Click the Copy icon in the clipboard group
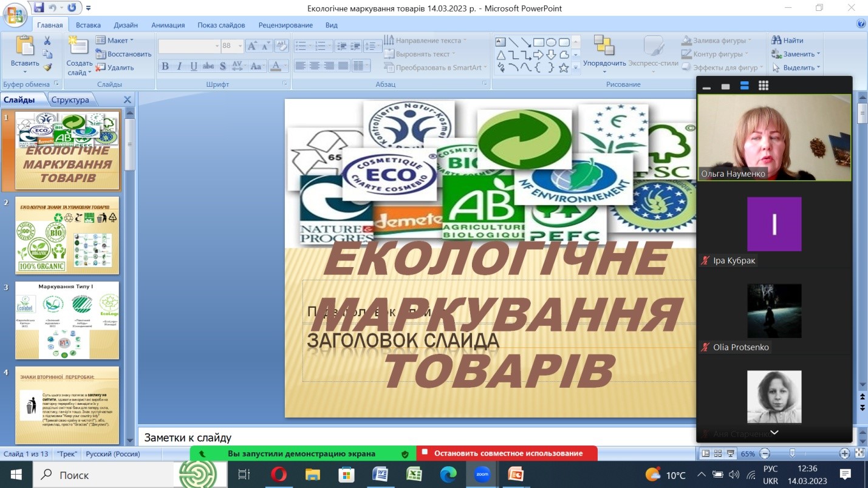Screen dimensions: 868x488 pyautogui.click(x=47, y=54)
